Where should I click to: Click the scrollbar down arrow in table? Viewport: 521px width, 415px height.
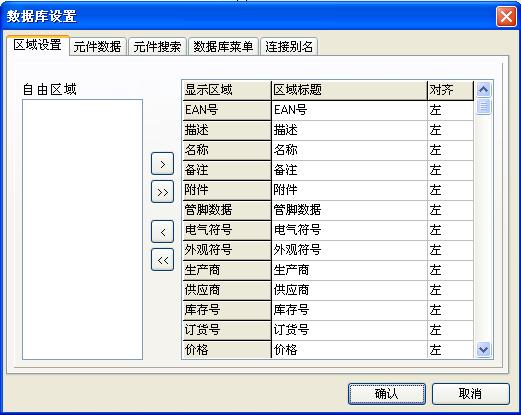click(483, 350)
